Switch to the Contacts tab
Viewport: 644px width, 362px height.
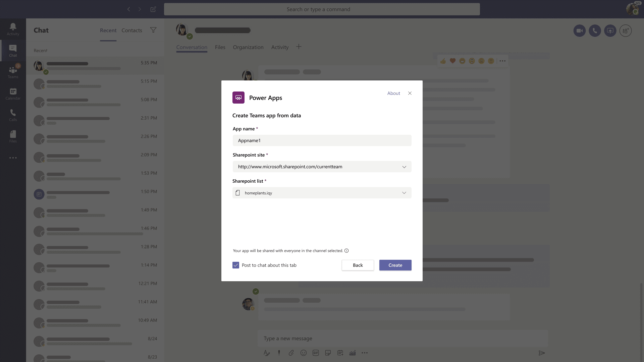[131, 31]
